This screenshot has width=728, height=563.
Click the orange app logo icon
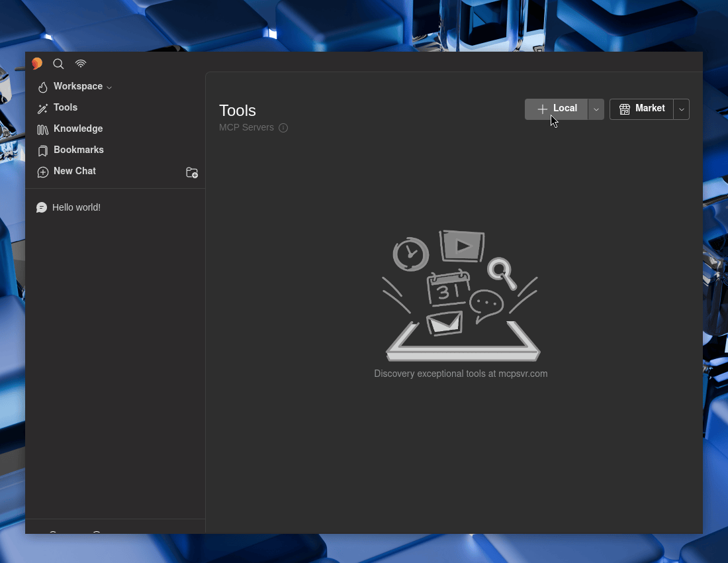point(37,63)
